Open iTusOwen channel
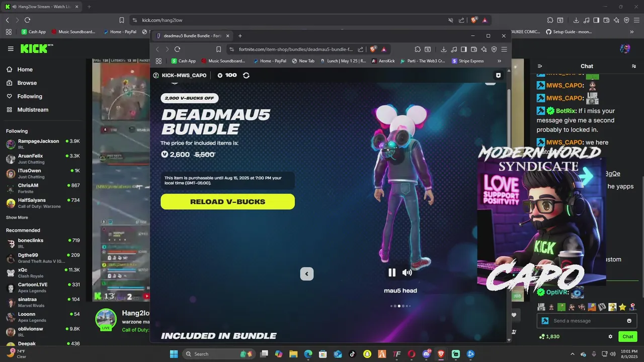This screenshot has height=362, width=644. 43,173
